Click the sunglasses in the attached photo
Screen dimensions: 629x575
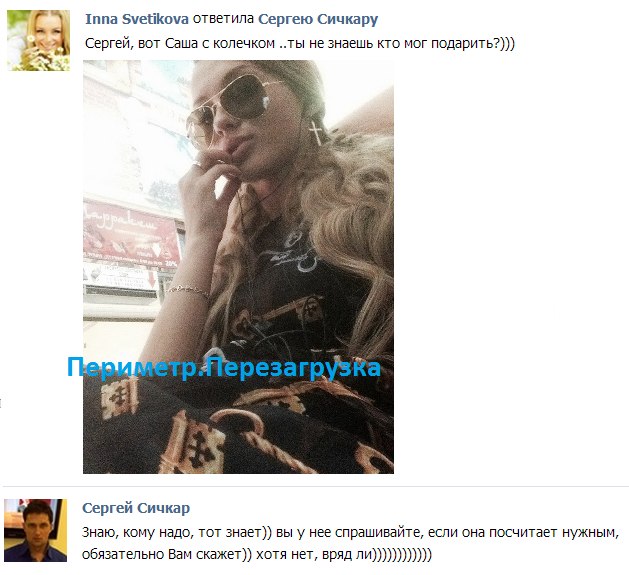pyautogui.click(x=229, y=107)
